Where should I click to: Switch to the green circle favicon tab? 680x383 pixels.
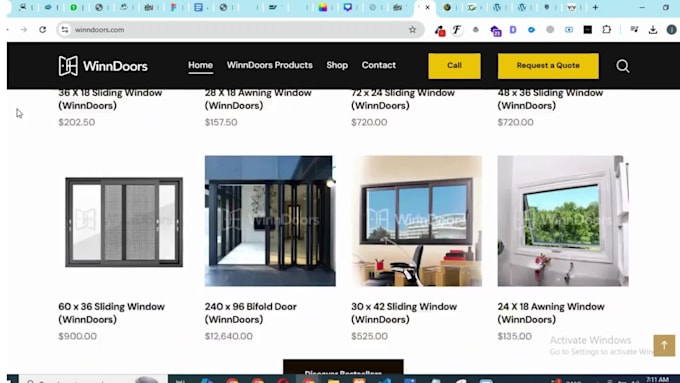pyautogui.click(x=74, y=7)
